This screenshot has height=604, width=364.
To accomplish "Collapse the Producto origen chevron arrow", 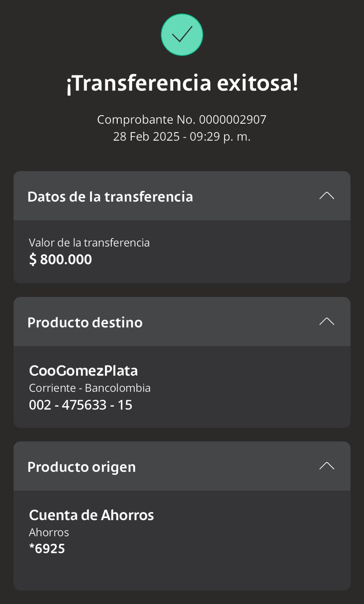I will [x=327, y=466].
